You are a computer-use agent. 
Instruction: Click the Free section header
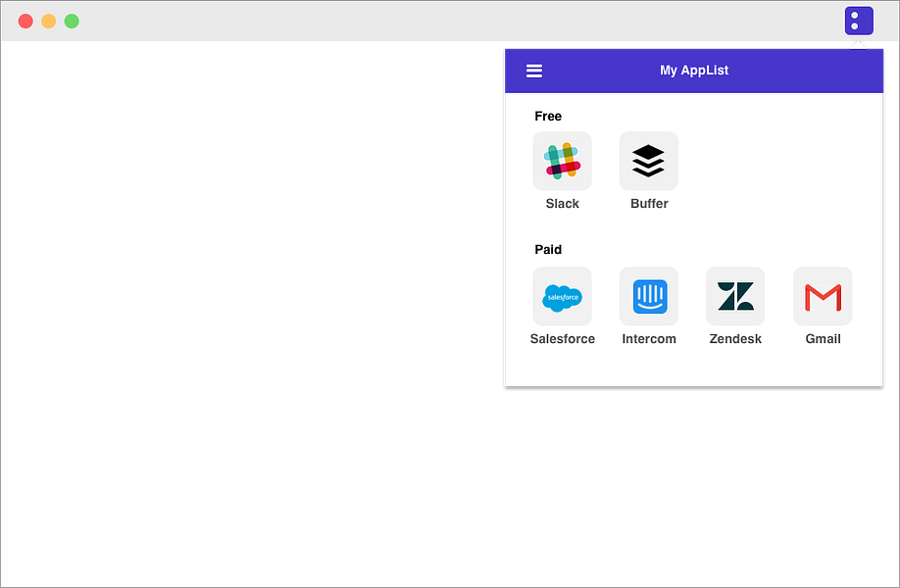(548, 116)
